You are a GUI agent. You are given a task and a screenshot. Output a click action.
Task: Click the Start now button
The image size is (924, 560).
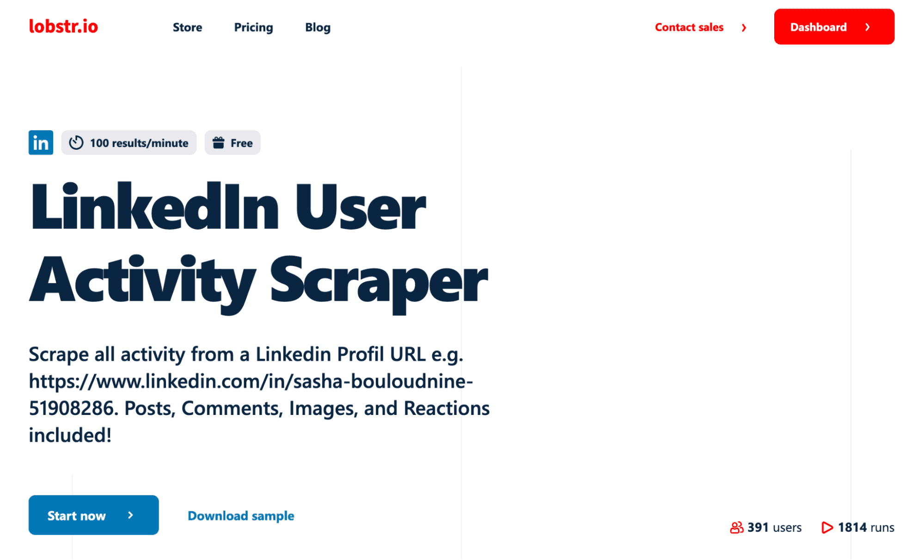[94, 514]
